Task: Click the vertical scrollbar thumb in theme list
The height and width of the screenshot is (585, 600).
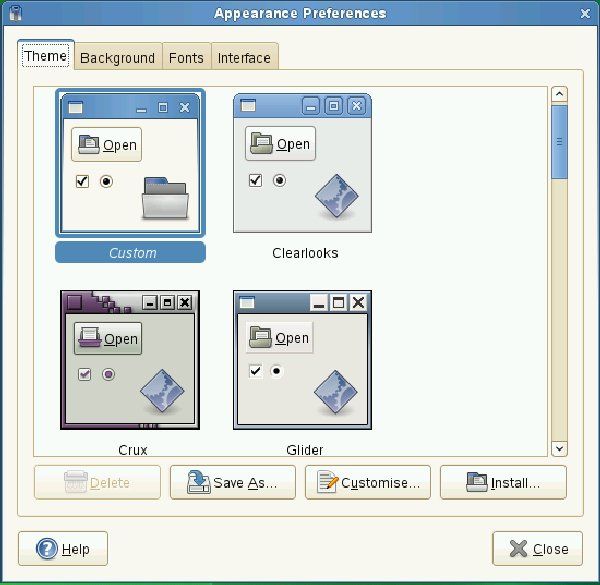Action: point(559,142)
